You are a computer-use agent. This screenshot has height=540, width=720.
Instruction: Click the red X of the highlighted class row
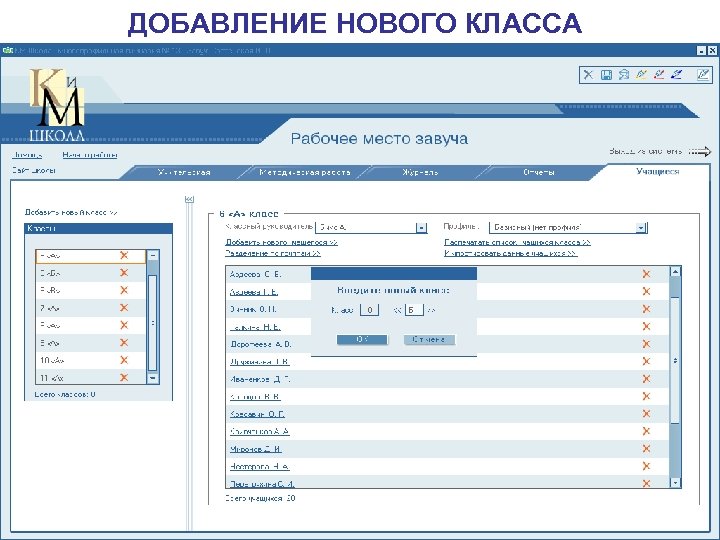tap(124, 255)
